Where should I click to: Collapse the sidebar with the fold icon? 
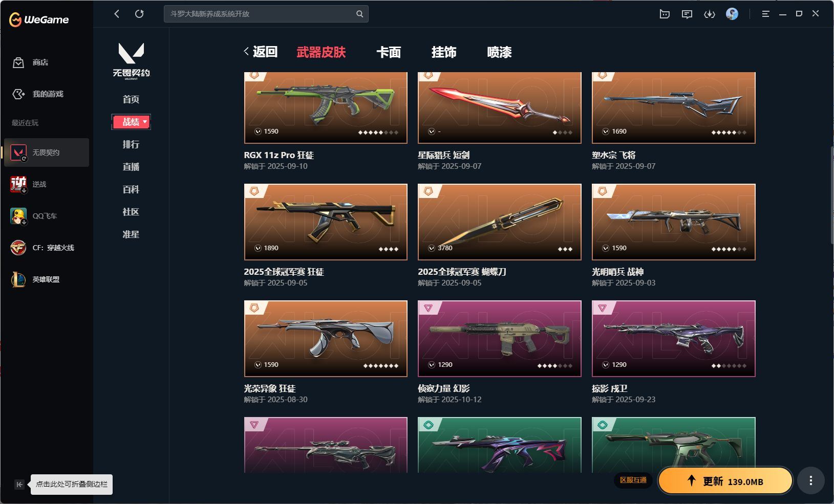point(19,484)
